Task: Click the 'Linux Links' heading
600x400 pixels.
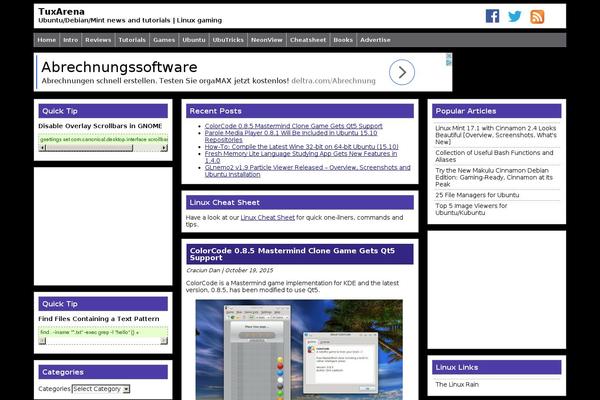Action: tap(457, 367)
